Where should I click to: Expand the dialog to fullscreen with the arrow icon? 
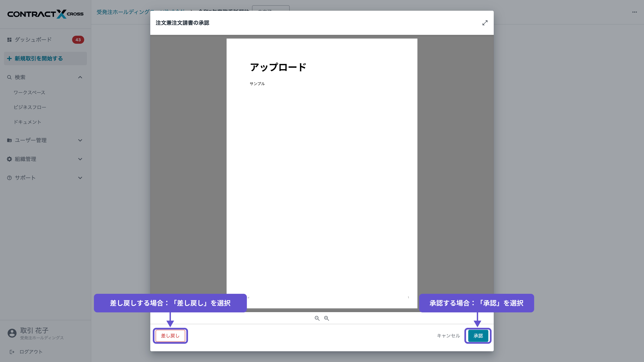tap(485, 23)
